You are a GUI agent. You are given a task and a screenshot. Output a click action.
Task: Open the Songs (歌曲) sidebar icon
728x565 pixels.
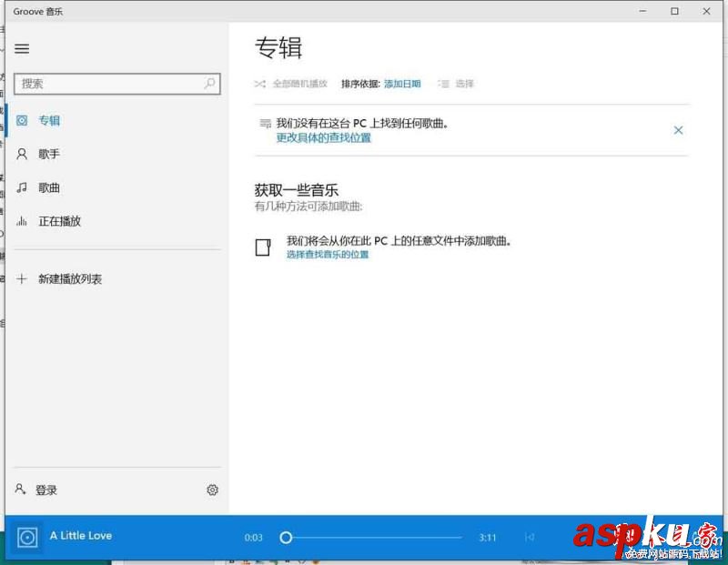(23, 187)
